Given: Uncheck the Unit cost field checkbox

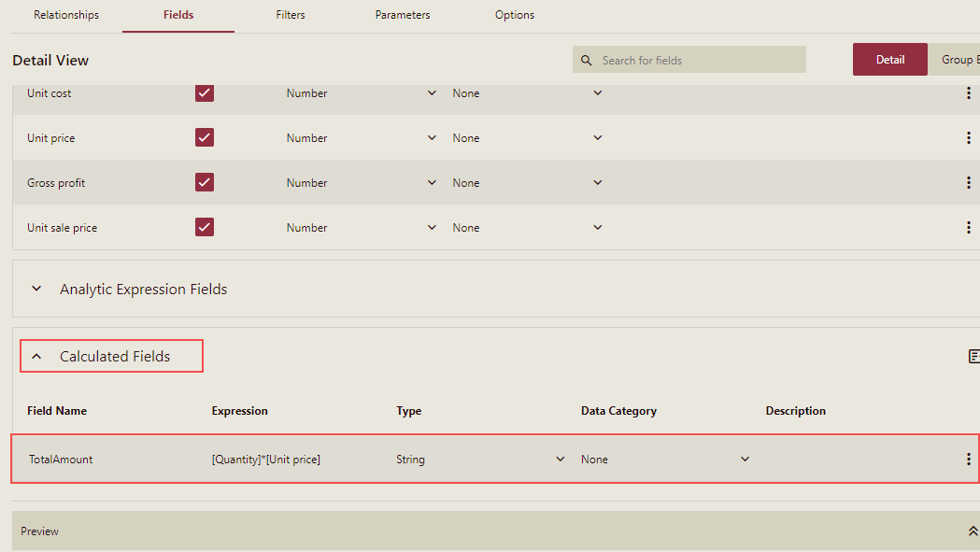Looking at the screenshot, I should [x=204, y=92].
